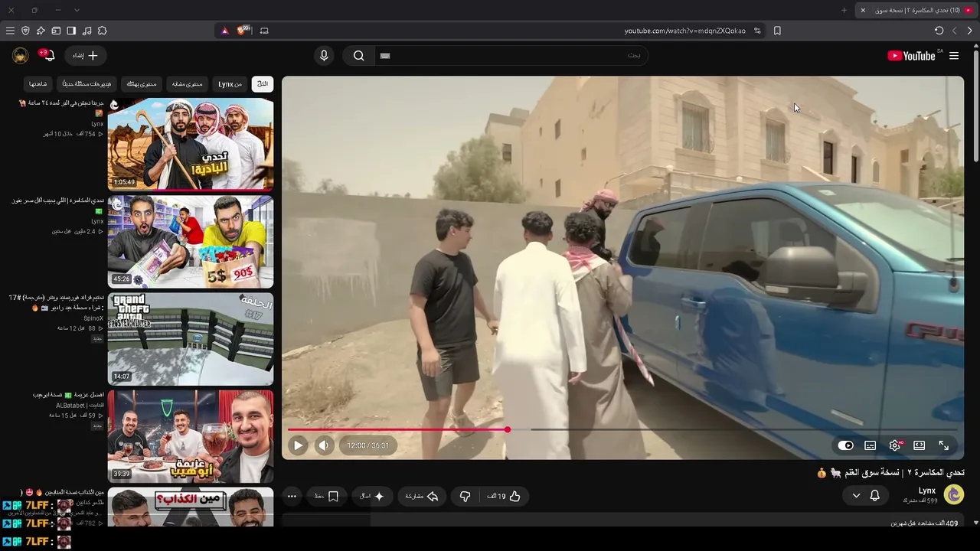Screen dimensions: 980x551
Task: Select the 'شاهدتها' filter chip
Action: (38, 84)
